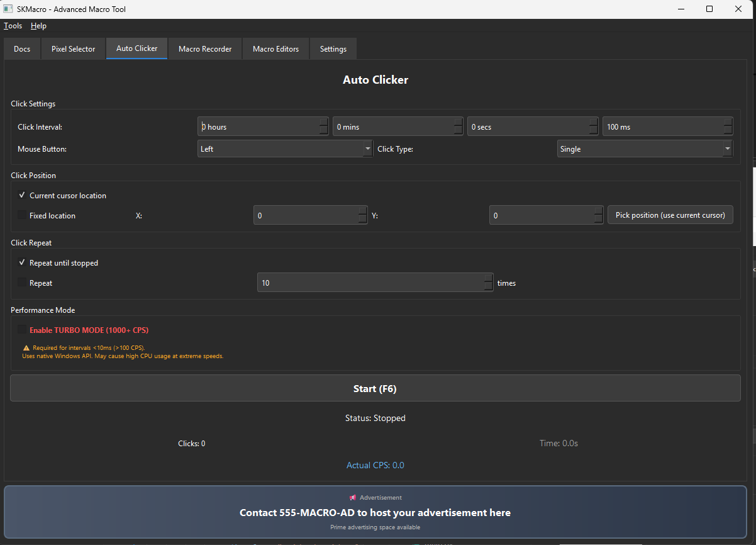Click the Click Type: label
The width and height of the screenshot is (756, 545).
click(395, 149)
